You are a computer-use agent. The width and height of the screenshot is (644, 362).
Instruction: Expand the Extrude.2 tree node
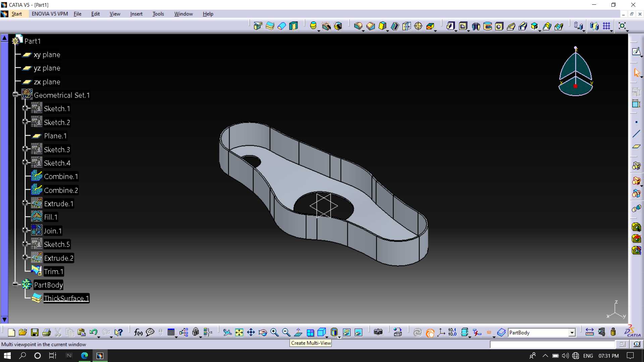point(25,257)
